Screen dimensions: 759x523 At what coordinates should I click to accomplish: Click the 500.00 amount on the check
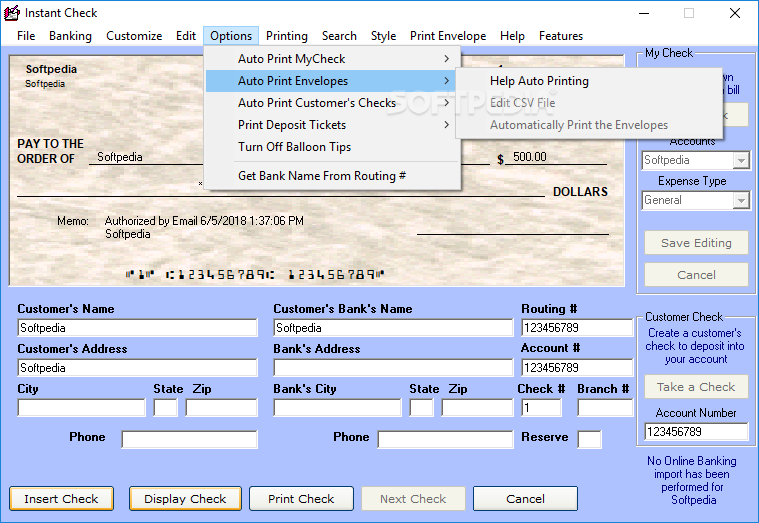[530, 157]
